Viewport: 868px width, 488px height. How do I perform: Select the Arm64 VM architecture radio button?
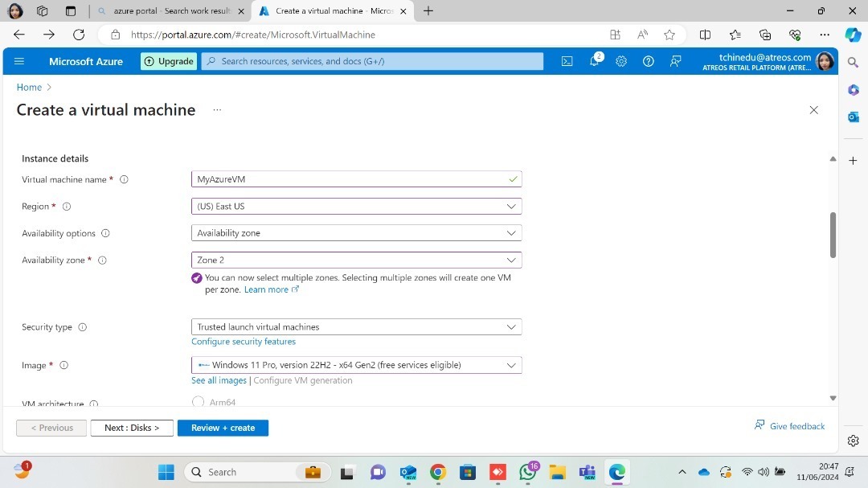pyautogui.click(x=198, y=402)
